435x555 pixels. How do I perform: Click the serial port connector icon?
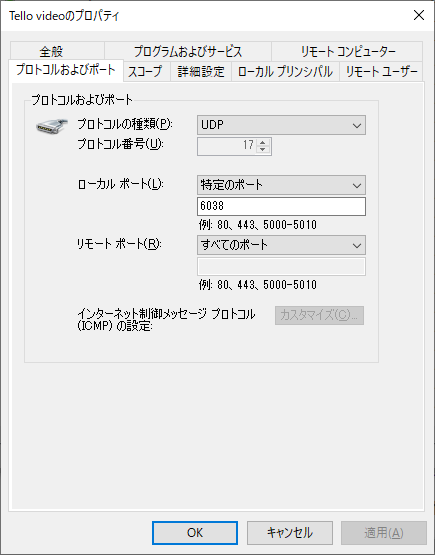point(52,125)
